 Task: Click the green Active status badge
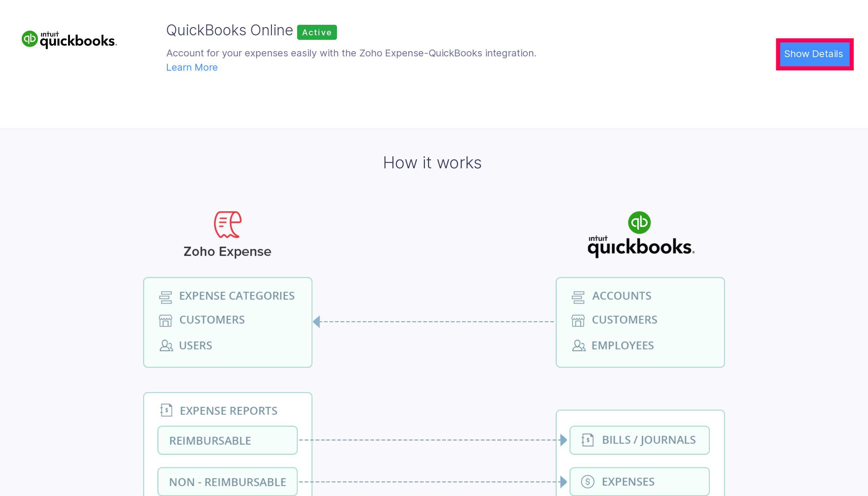pos(317,32)
